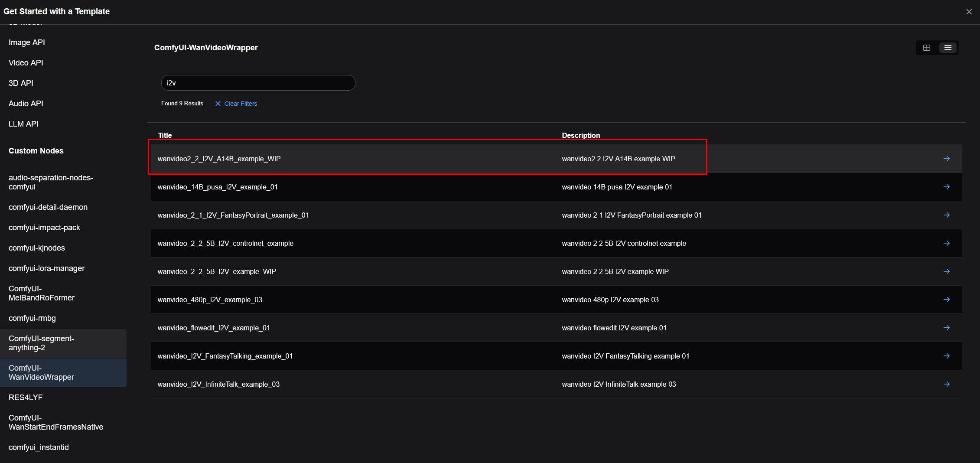Open arrow for wanvideo_I2V_FantasyTalking_example_01

click(947, 356)
